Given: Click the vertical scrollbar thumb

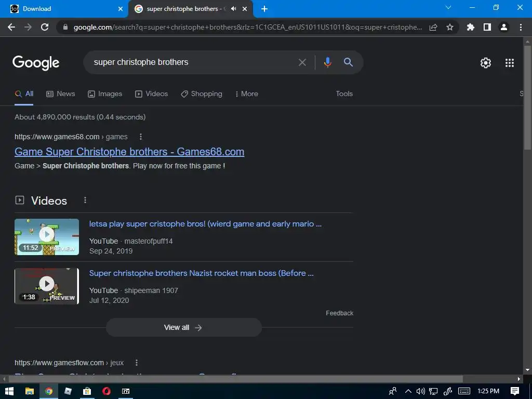Looking at the screenshot, I should (527, 97).
